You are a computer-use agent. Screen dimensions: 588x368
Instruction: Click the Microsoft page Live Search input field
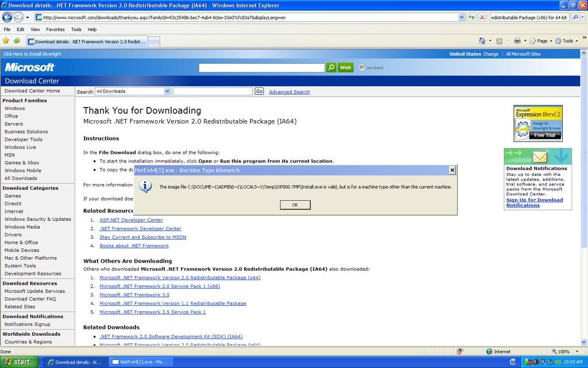click(x=262, y=68)
